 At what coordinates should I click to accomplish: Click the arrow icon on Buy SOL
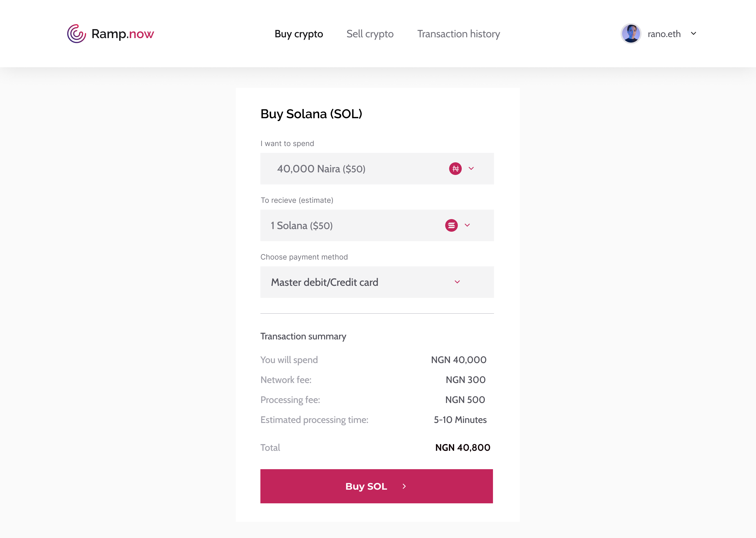404,486
